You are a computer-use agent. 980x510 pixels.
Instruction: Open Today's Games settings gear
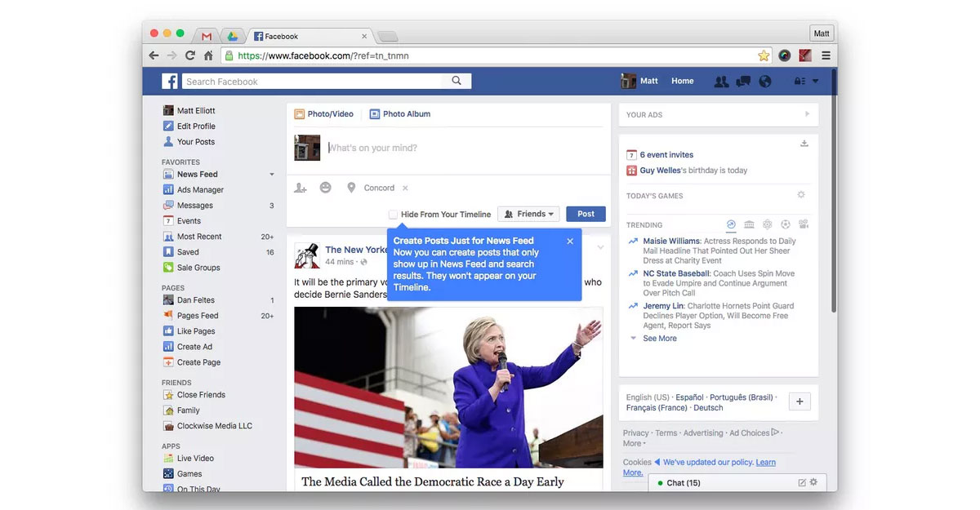tap(801, 195)
